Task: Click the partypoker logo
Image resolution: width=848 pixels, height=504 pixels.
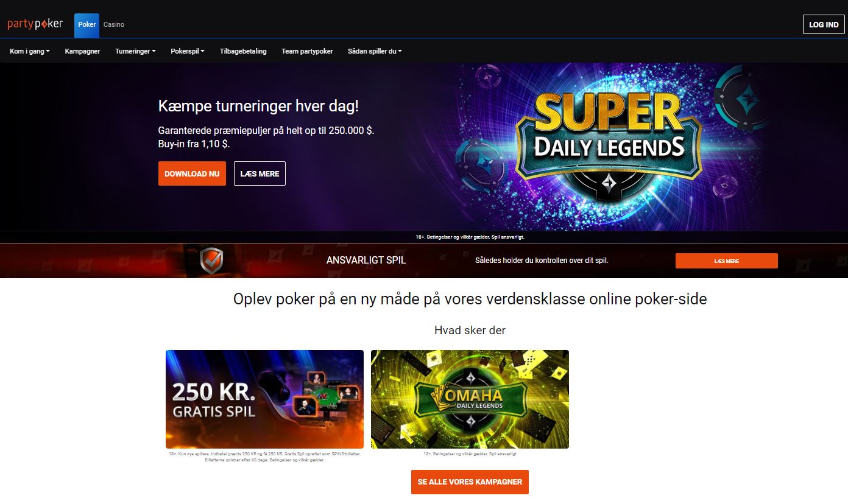Action: (x=35, y=24)
